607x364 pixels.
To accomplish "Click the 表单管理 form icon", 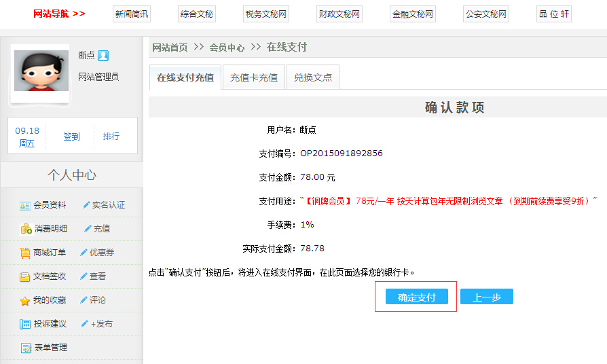I will (26, 348).
